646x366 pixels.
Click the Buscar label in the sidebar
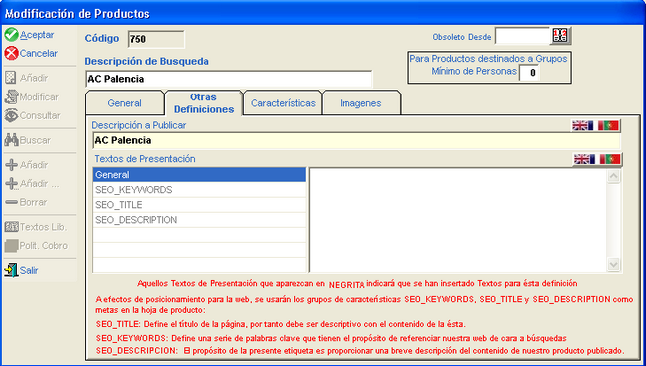[x=35, y=140]
